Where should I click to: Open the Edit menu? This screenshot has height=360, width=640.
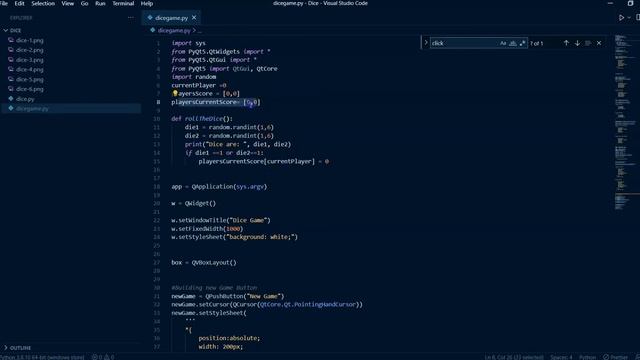19,3
